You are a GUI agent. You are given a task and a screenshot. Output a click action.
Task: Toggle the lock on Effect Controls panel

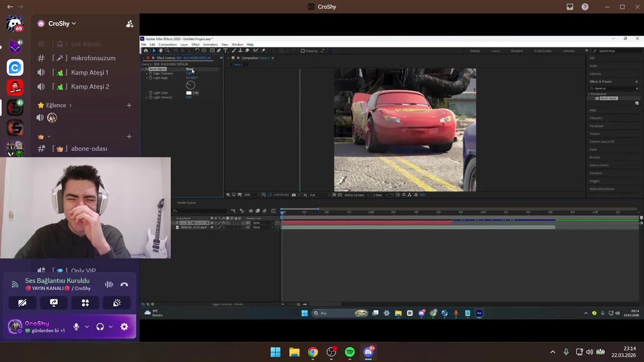(x=153, y=58)
